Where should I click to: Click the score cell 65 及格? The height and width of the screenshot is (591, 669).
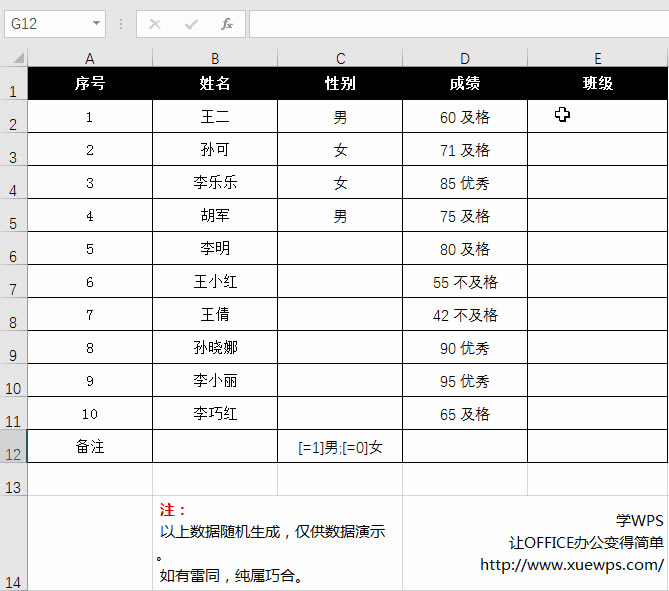[x=465, y=413]
